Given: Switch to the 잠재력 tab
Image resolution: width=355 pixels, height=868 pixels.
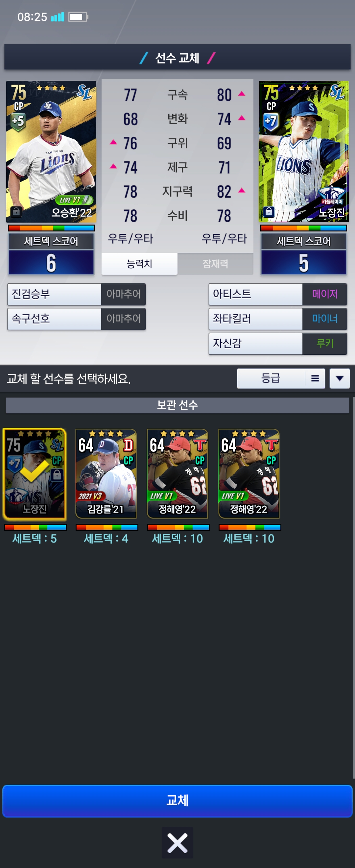Looking at the screenshot, I should tap(216, 264).
